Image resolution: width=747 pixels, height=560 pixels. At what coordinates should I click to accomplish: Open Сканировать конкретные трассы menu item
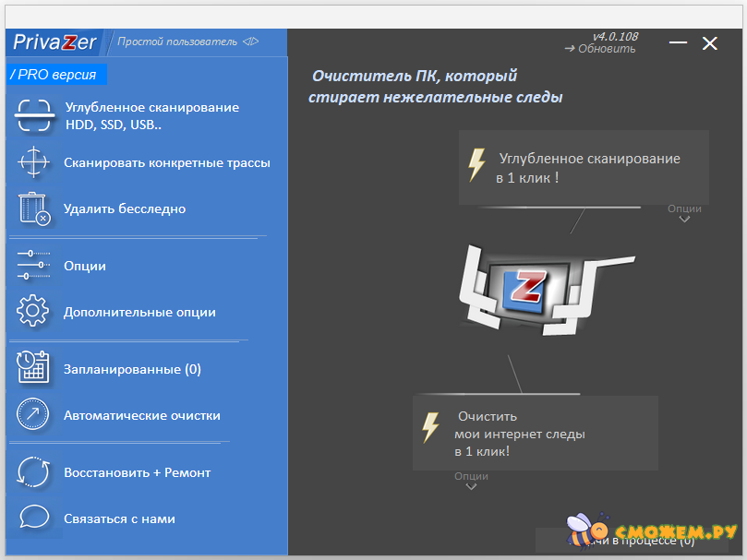point(166,162)
